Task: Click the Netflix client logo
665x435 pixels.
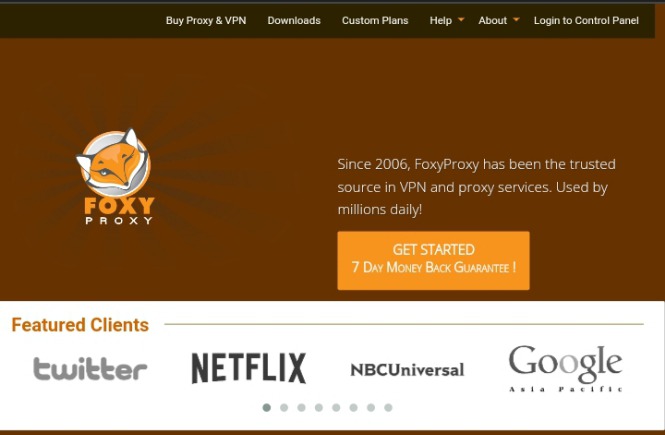Action: point(249,368)
